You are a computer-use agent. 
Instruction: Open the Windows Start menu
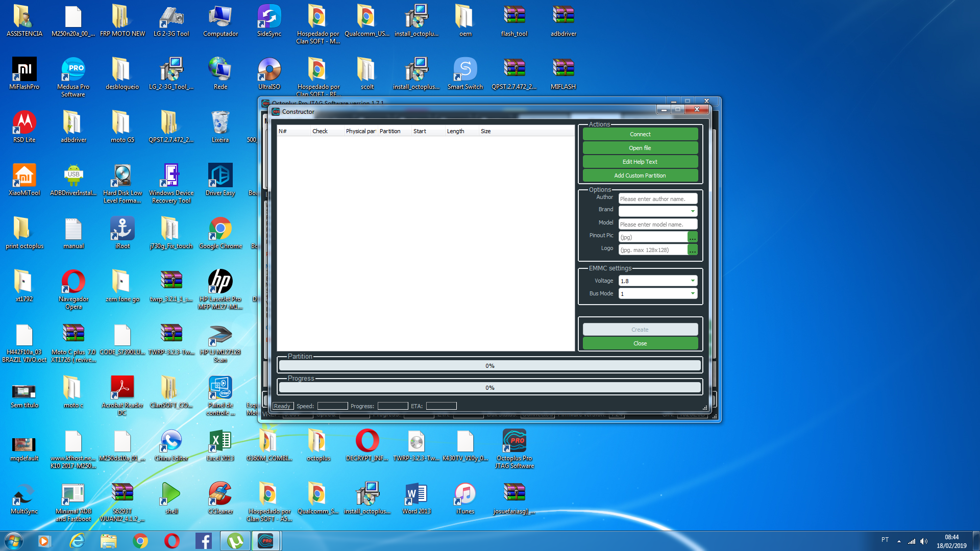coord(14,541)
